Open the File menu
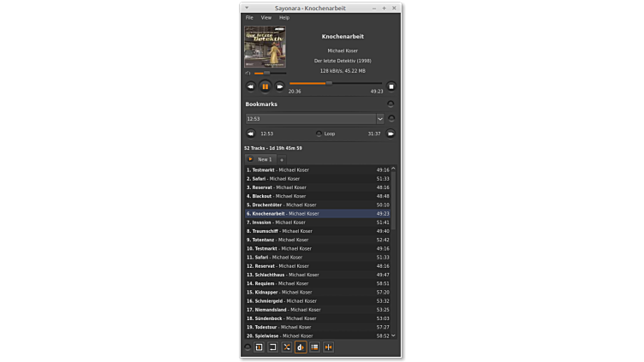 [x=249, y=18]
